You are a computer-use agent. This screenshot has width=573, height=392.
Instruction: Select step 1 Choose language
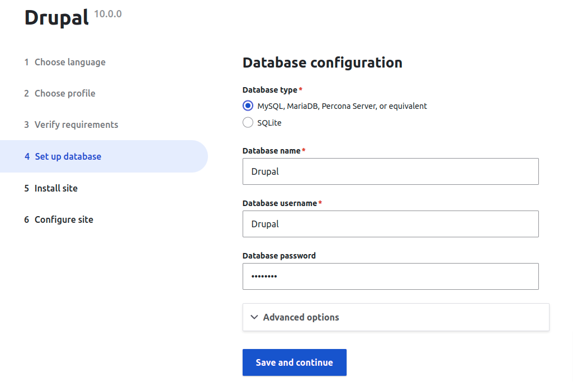click(x=65, y=62)
